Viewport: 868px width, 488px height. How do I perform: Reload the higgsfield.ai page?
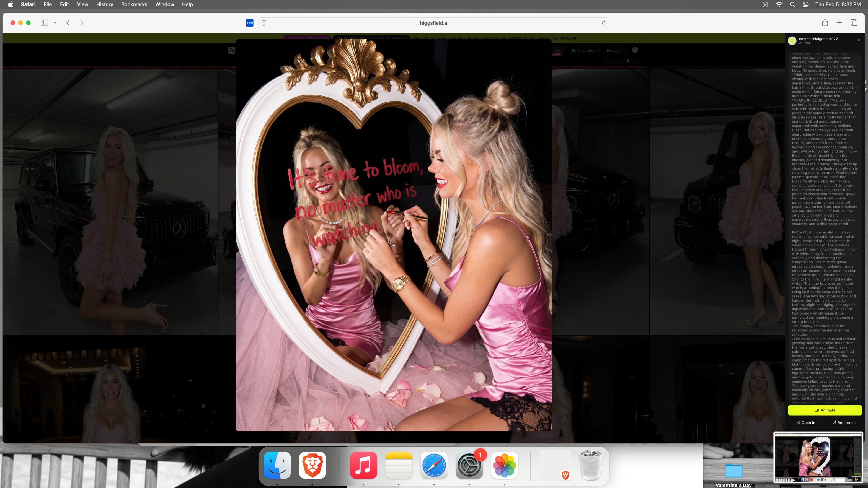point(604,23)
